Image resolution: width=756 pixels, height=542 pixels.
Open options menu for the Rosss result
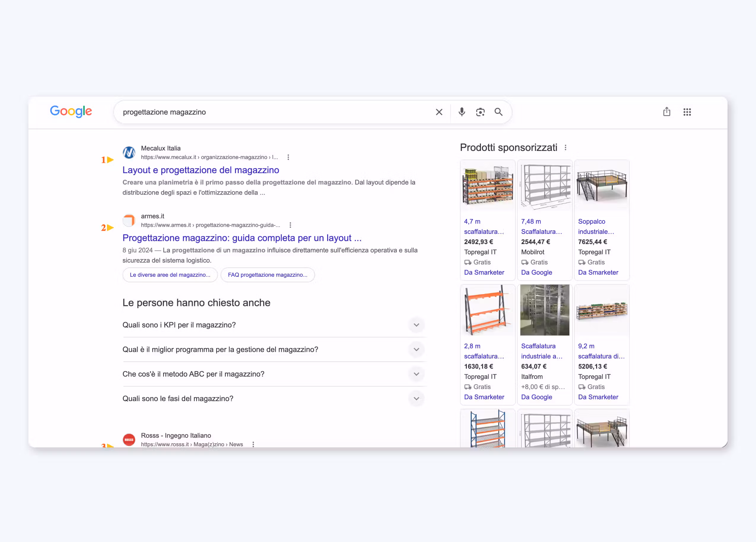[x=253, y=444]
